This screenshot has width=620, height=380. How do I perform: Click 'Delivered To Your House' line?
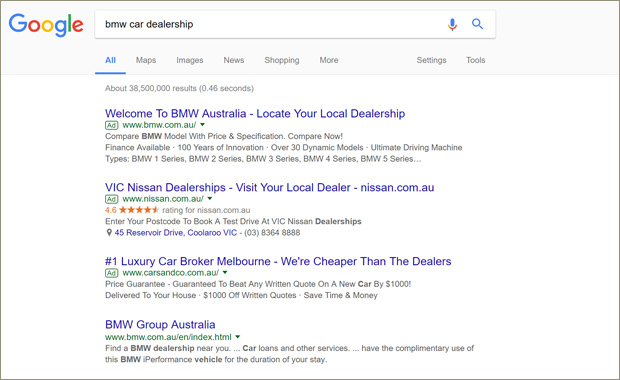point(241,295)
